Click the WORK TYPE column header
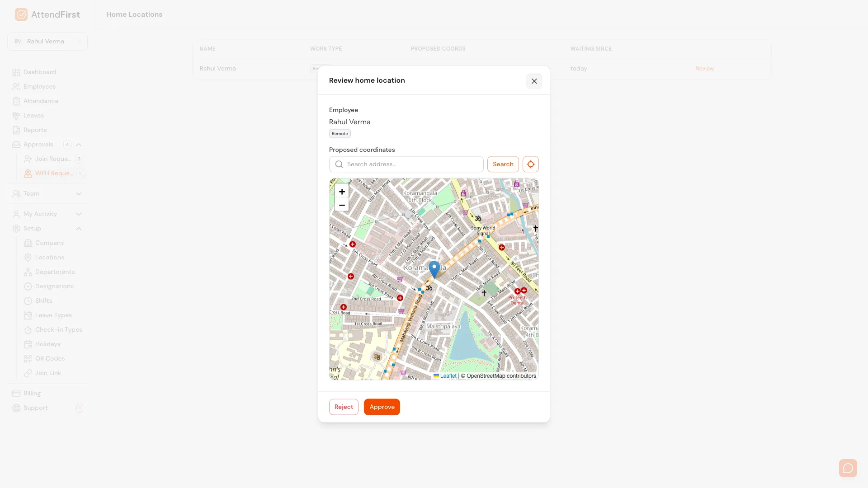 coord(326,49)
